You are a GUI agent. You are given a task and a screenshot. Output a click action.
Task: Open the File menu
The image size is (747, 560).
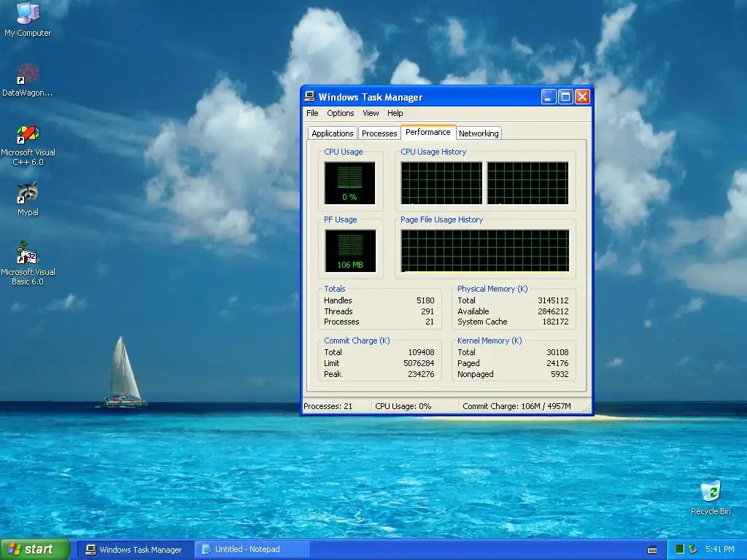[x=312, y=113]
